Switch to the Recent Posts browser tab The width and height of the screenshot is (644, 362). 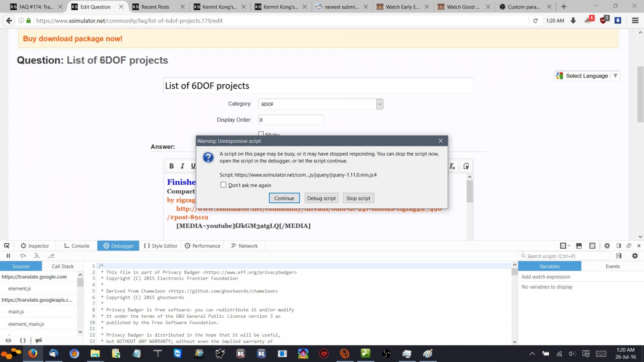point(155,6)
